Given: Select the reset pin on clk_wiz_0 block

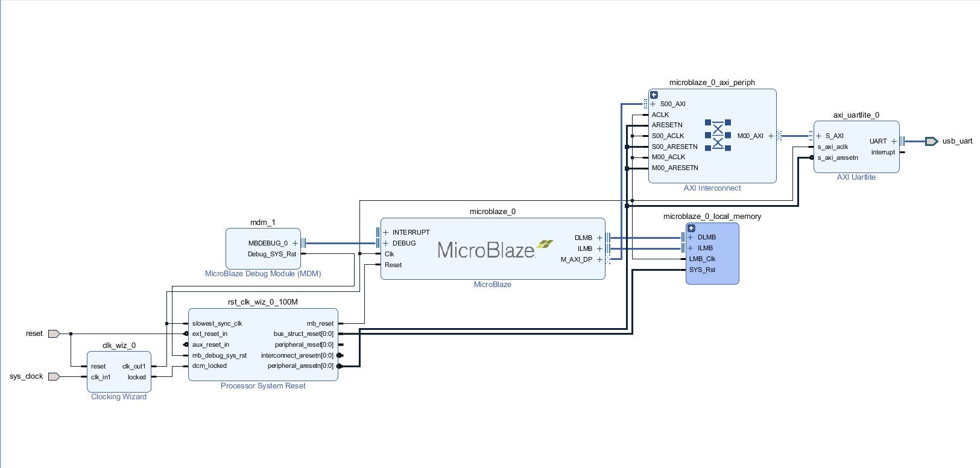Looking at the screenshot, I should (98, 366).
